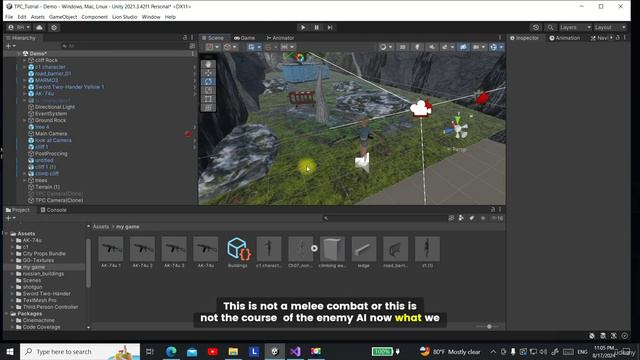Switch to the Animator tab
This screenshot has height=360, width=640.
coord(280,38)
